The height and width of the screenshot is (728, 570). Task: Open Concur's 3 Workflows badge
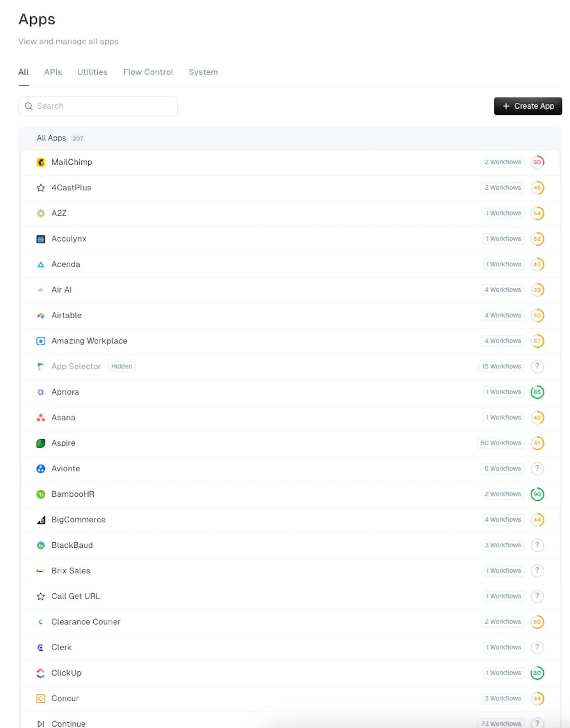503,698
